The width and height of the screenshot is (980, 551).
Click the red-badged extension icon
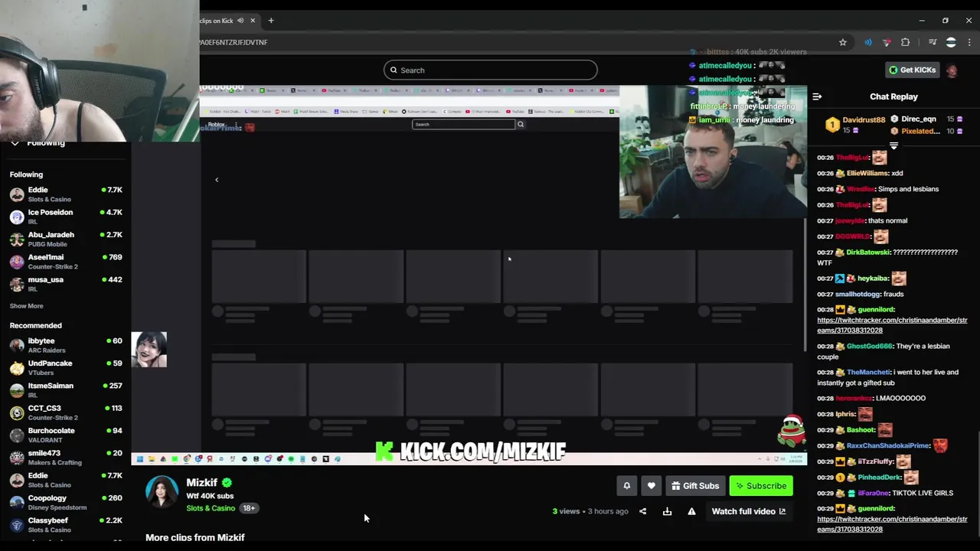coord(887,42)
